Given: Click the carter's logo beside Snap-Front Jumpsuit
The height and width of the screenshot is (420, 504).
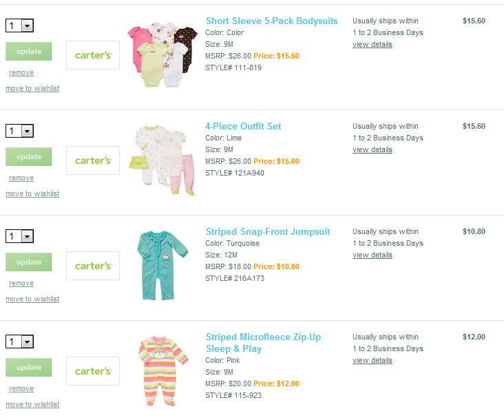Looking at the screenshot, I should tap(93, 266).
